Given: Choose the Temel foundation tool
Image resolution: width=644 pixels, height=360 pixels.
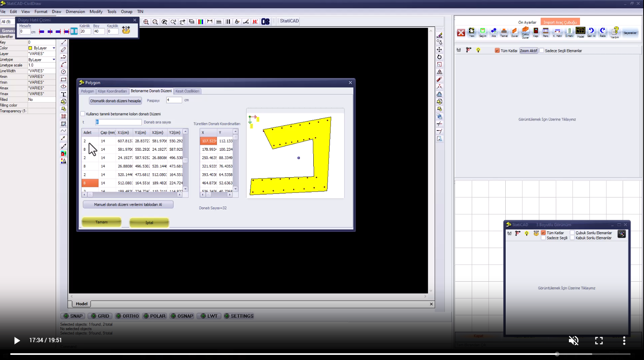Looking at the screenshot, I should tap(504, 32).
